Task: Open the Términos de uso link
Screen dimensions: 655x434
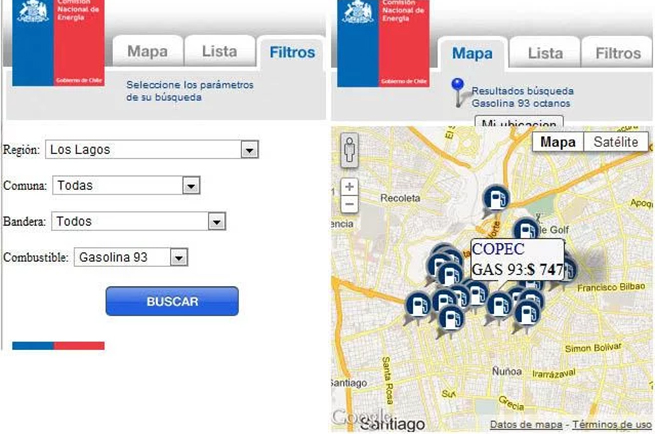Action: pyautogui.click(x=612, y=424)
